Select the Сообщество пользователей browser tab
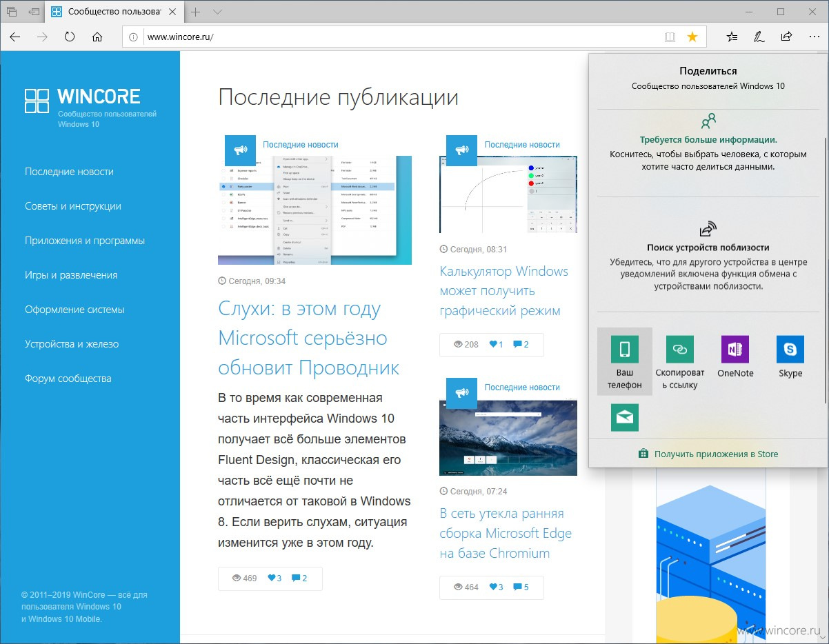The width and height of the screenshot is (829, 644). tap(116, 12)
